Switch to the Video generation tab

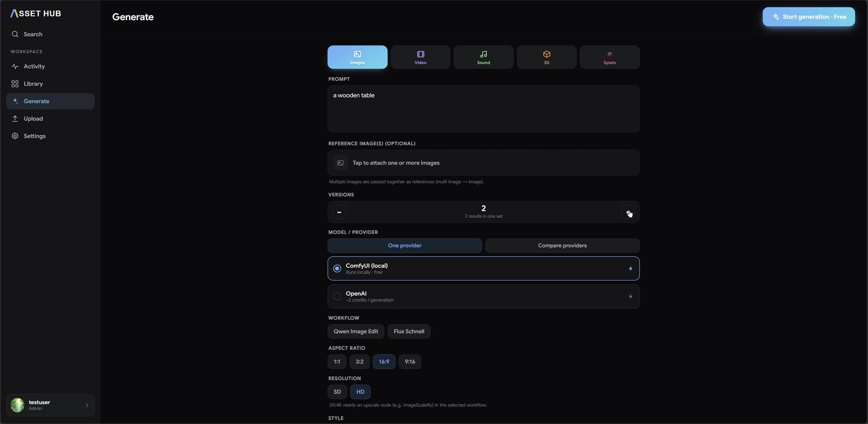[x=421, y=57]
